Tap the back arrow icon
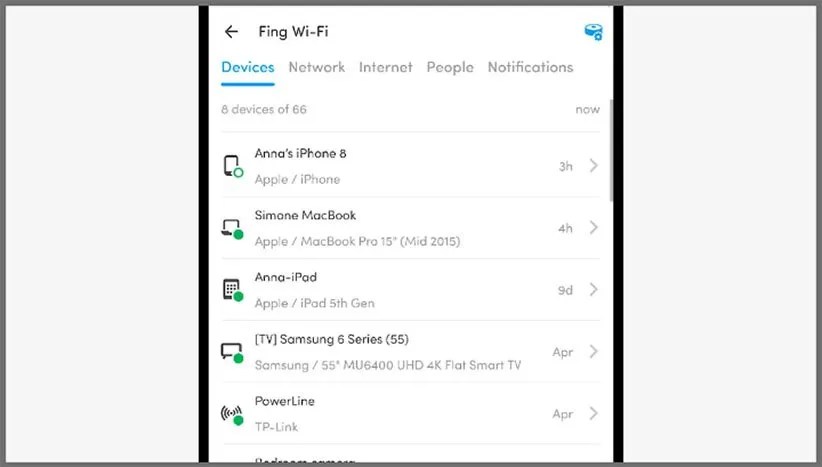Image resolution: width=822 pixels, height=467 pixels. 231,32
